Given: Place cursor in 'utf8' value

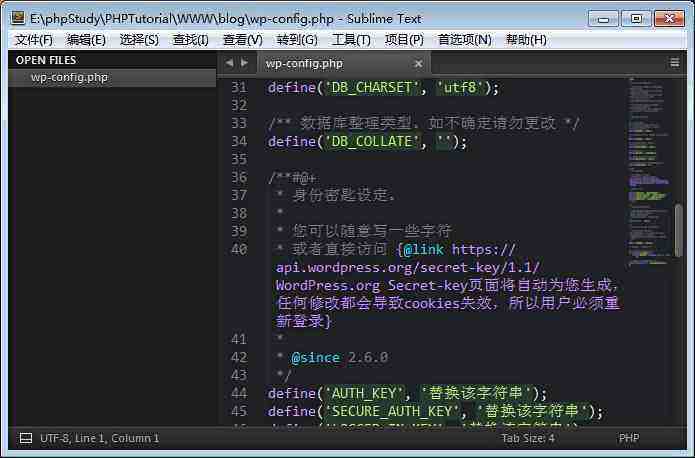Looking at the screenshot, I should click(x=461, y=87).
